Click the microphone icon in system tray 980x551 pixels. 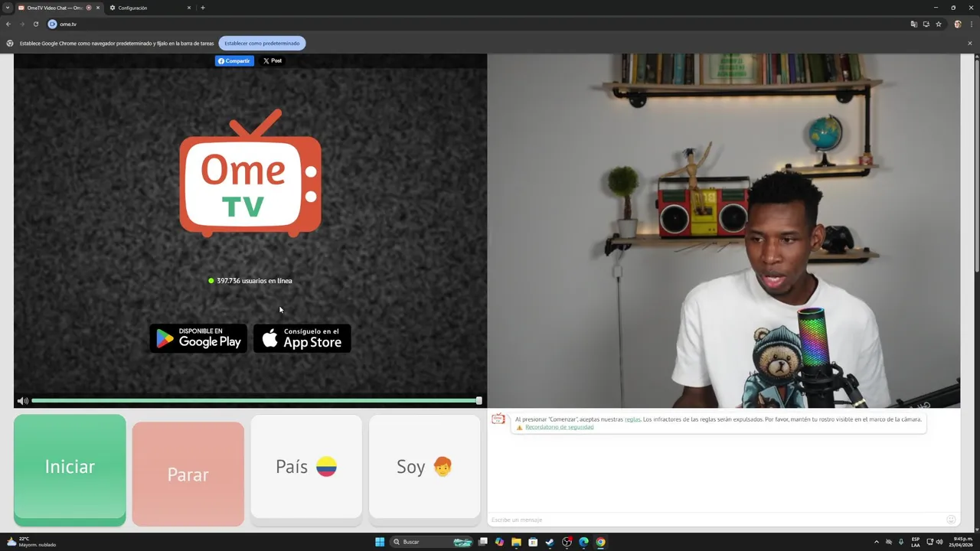click(901, 542)
